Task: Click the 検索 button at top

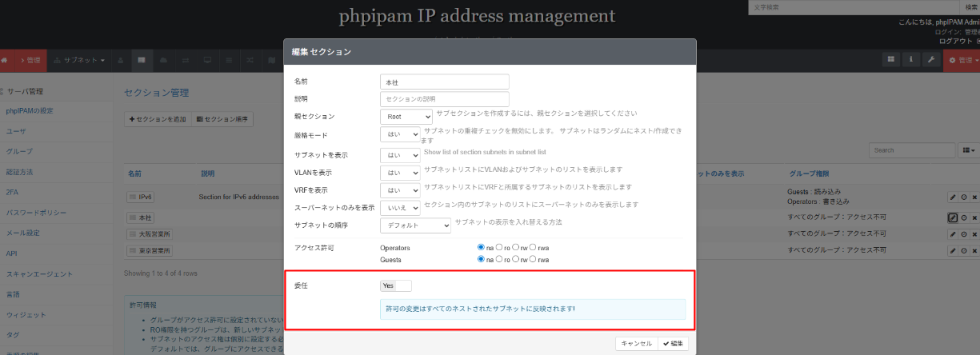Action: [x=970, y=7]
